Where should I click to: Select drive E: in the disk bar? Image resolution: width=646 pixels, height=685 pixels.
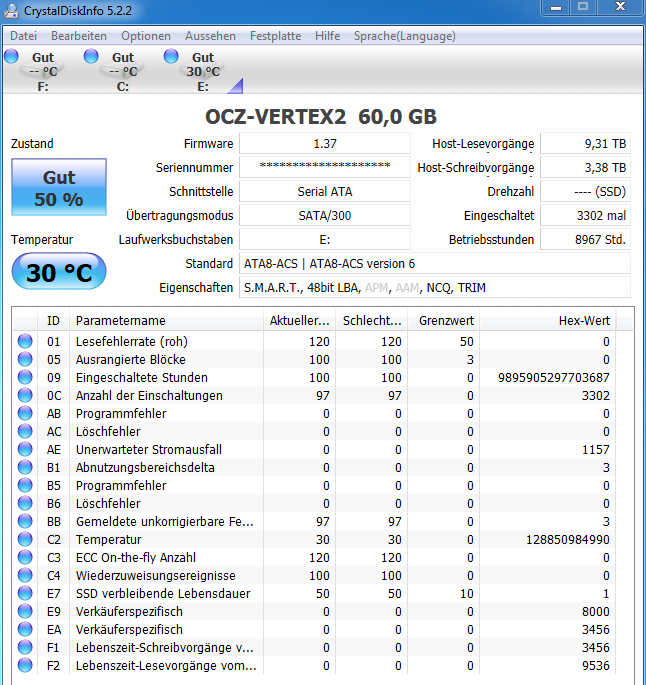203,72
